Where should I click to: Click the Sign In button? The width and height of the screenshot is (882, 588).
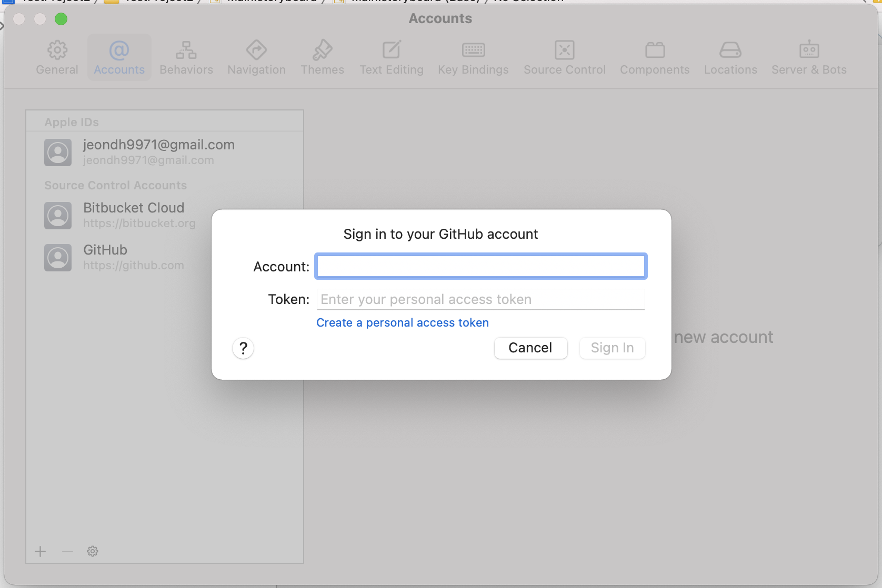pyautogui.click(x=612, y=348)
